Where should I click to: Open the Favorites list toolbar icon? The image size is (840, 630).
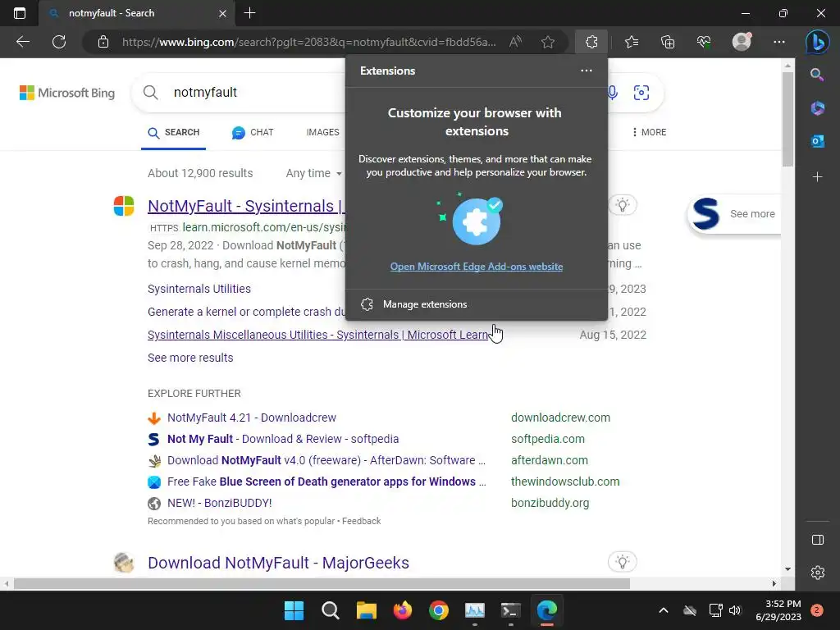(632, 42)
